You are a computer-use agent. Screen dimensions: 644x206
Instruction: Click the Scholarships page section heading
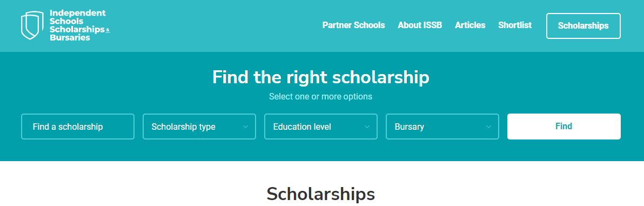click(321, 194)
